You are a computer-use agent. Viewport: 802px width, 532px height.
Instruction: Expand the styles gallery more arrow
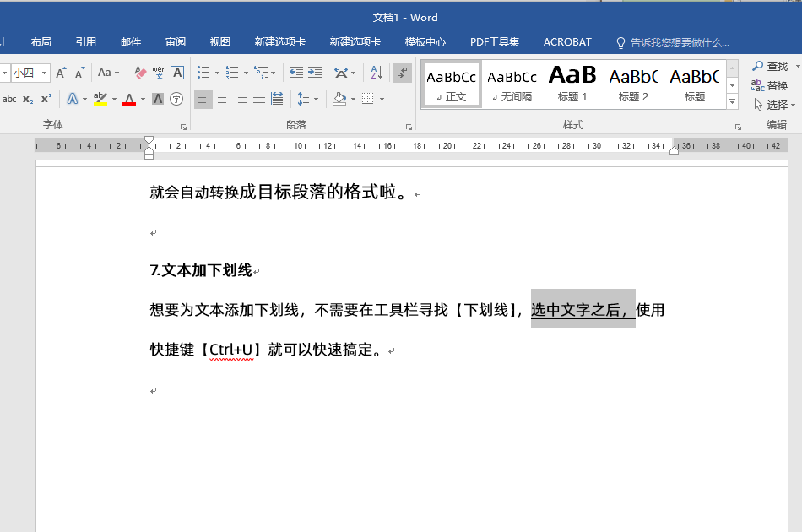[732, 103]
